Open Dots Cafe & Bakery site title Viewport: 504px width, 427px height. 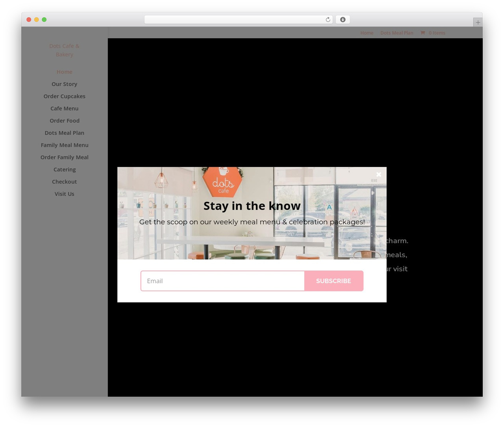point(64,50)
